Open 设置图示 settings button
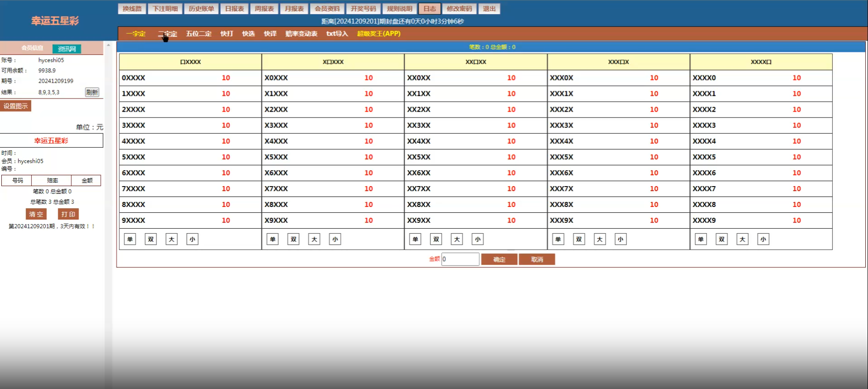 pyautogui.click(x=16, y=106)
